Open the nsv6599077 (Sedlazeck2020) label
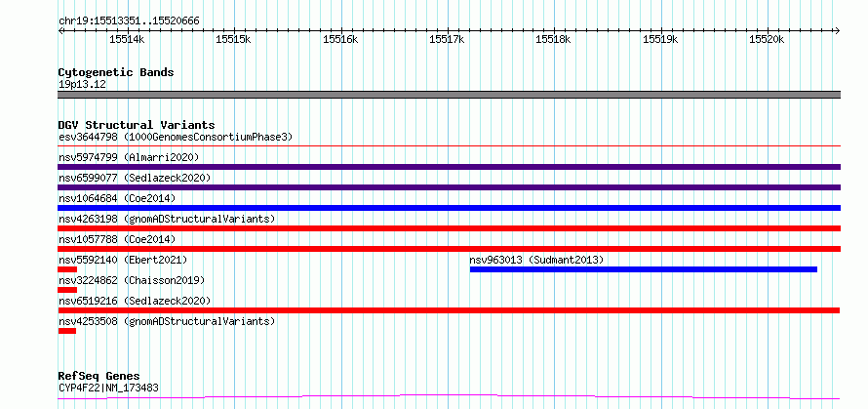 point(135,178)
